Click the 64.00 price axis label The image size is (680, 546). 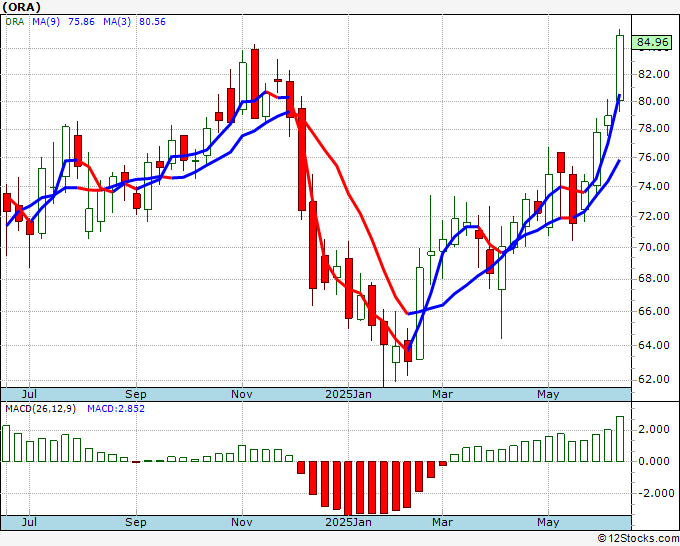[x=654, y=345]
